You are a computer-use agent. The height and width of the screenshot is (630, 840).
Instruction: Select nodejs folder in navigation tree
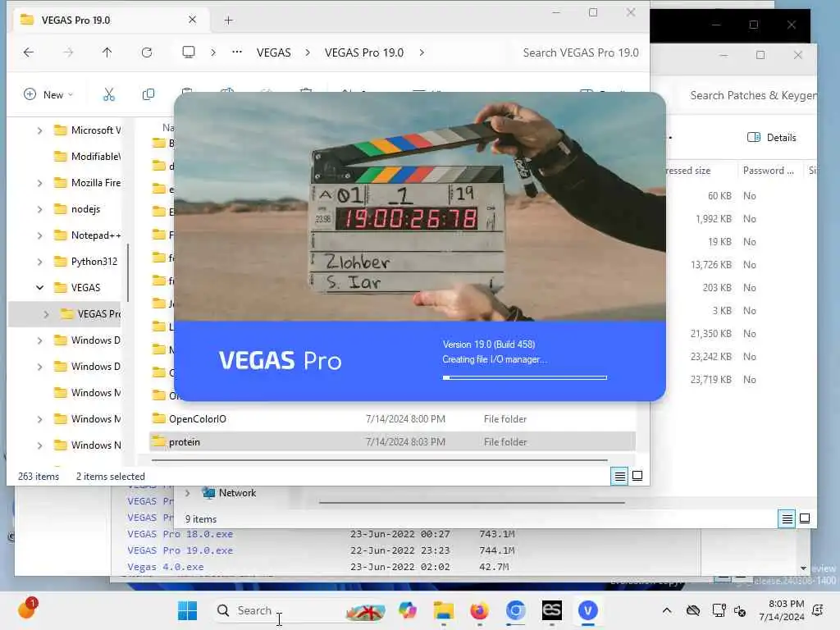[x=78, y=209]
